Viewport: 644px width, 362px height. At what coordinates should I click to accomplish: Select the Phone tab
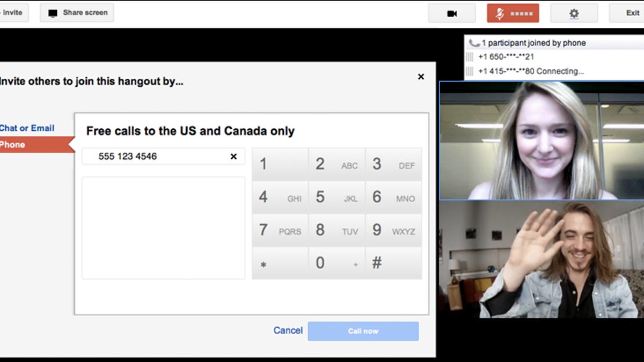coord(13,145)
